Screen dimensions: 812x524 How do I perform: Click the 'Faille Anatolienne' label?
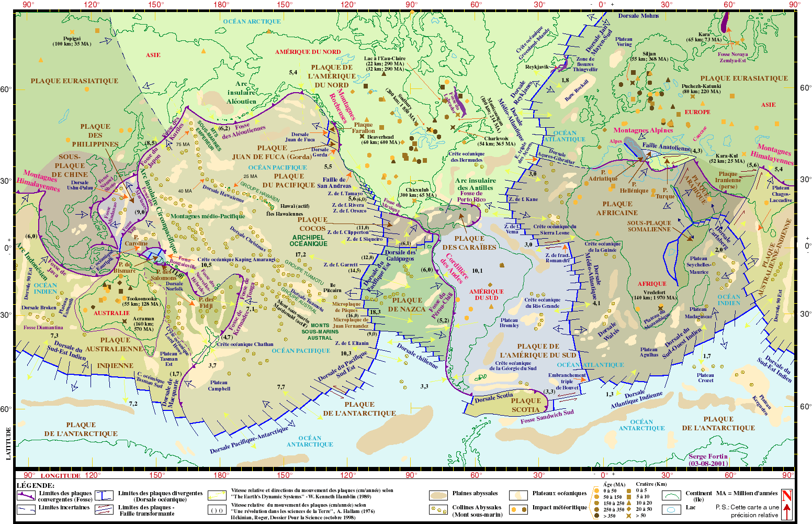(667, 147)
